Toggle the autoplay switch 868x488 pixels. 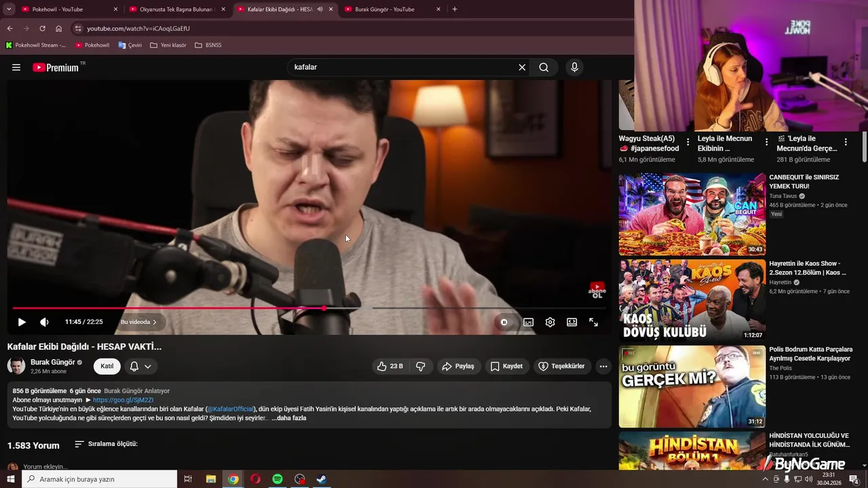(x=504, y=322)
